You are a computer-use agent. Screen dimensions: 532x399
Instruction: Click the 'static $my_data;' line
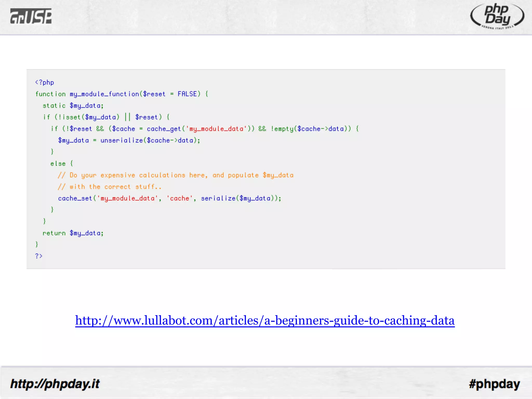(x=73, y=105)
